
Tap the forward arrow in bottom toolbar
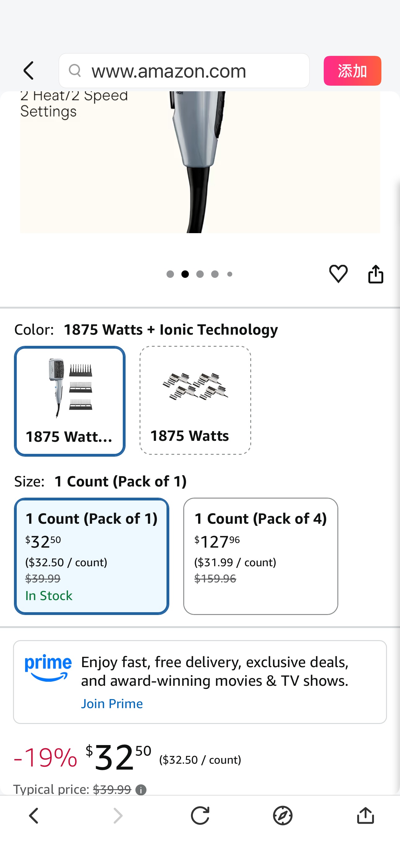point(118,816)
